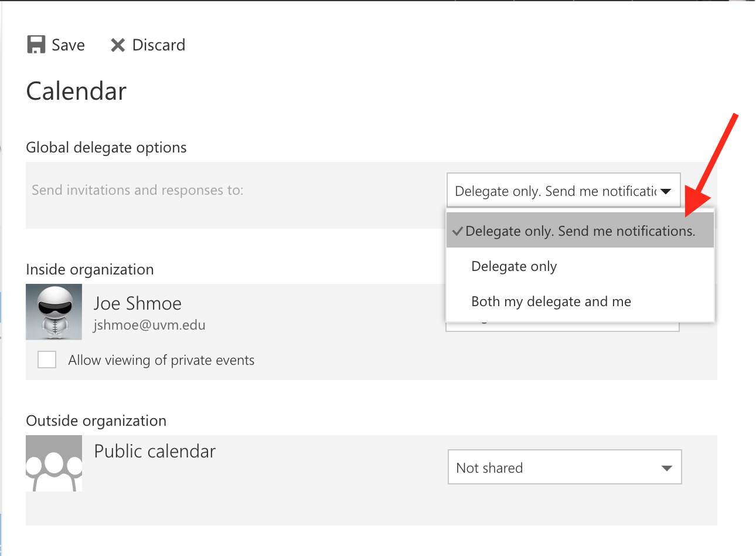
Task: Click the X Discard icon
Action: 117,44
